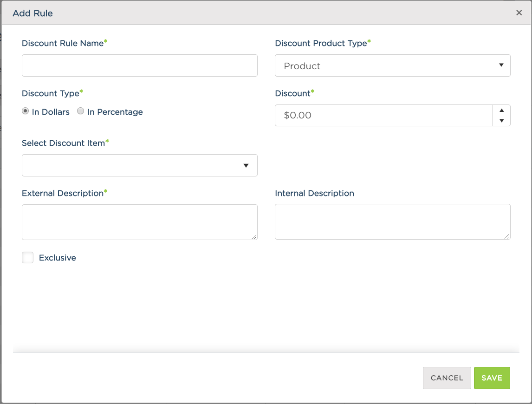Click the Internal Description text area

pos(393,222)
